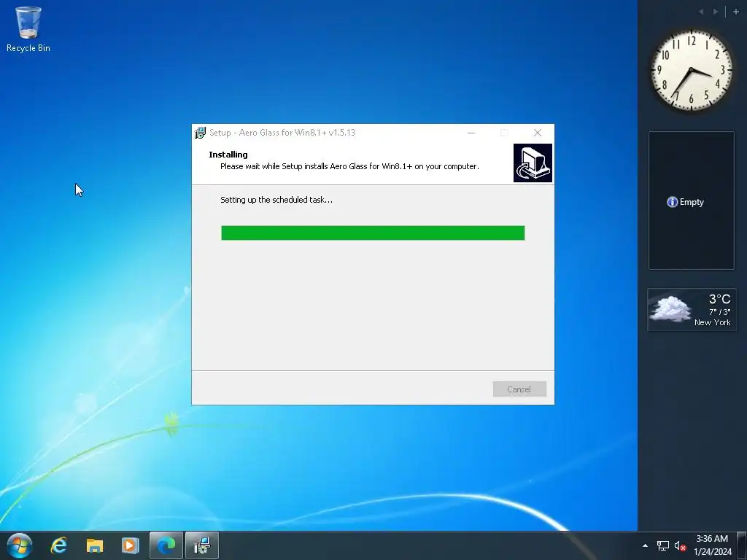Click the analog clock gadget

[692, 71]
